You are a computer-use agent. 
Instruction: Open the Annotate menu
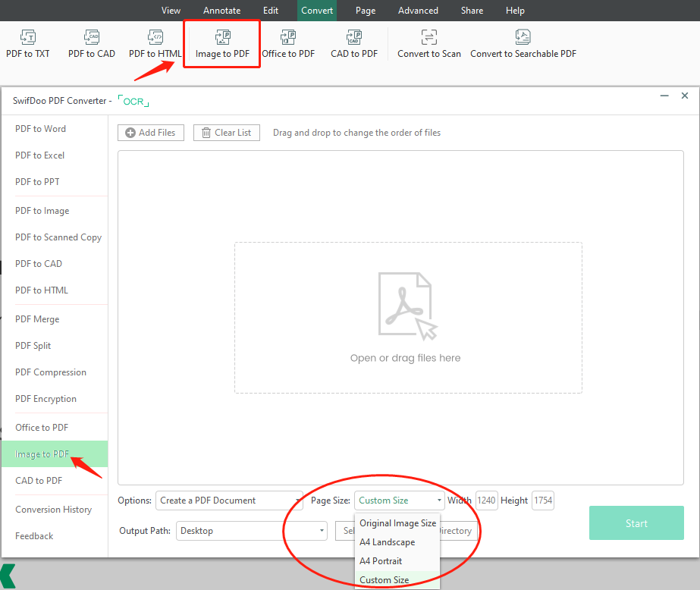click(222, 11)
